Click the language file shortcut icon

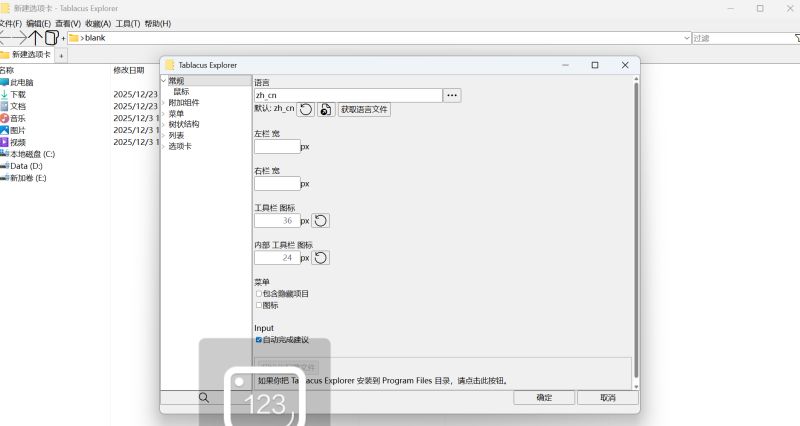pyautogui.click(x=326, y=109)
